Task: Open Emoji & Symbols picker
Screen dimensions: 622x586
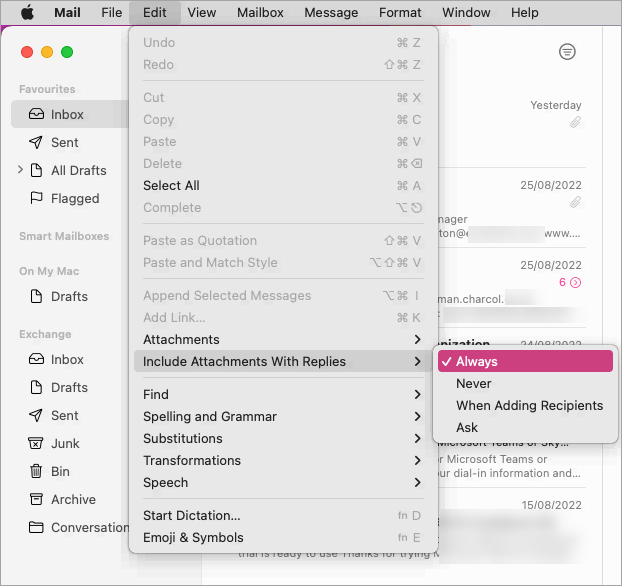Action: [193, 538]
